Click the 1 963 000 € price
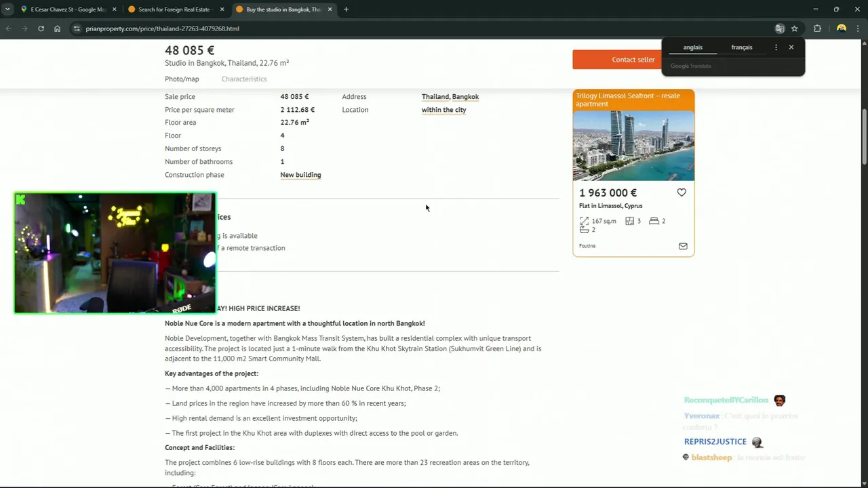 608,193
